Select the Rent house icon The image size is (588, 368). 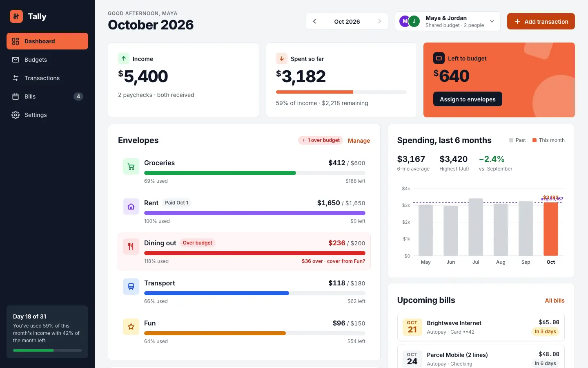(x=131, y=206)
